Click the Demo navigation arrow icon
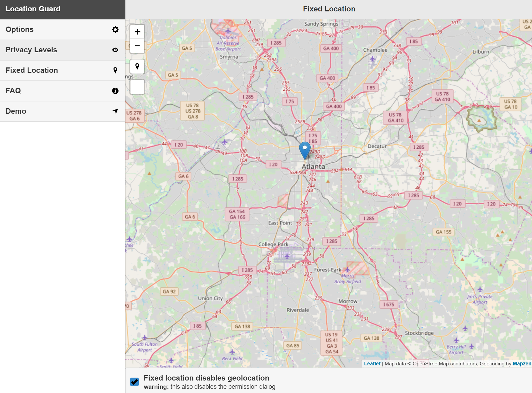This screenshot has width=532, height=393. 115,111
